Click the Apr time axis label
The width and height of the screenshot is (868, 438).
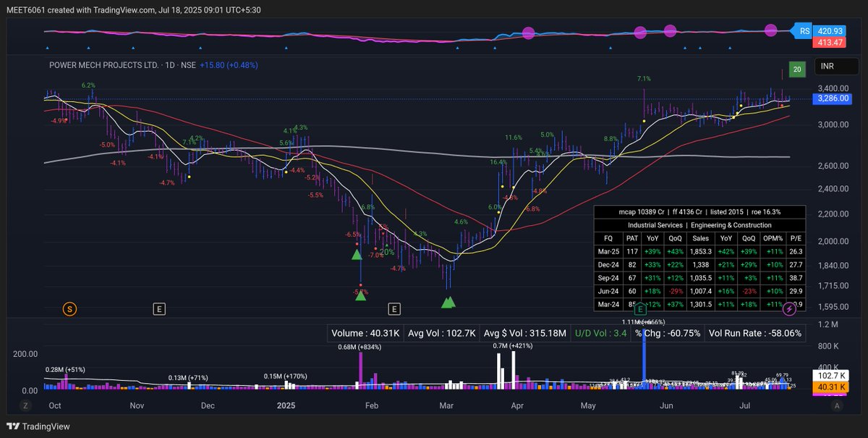(x=517, y=407)
